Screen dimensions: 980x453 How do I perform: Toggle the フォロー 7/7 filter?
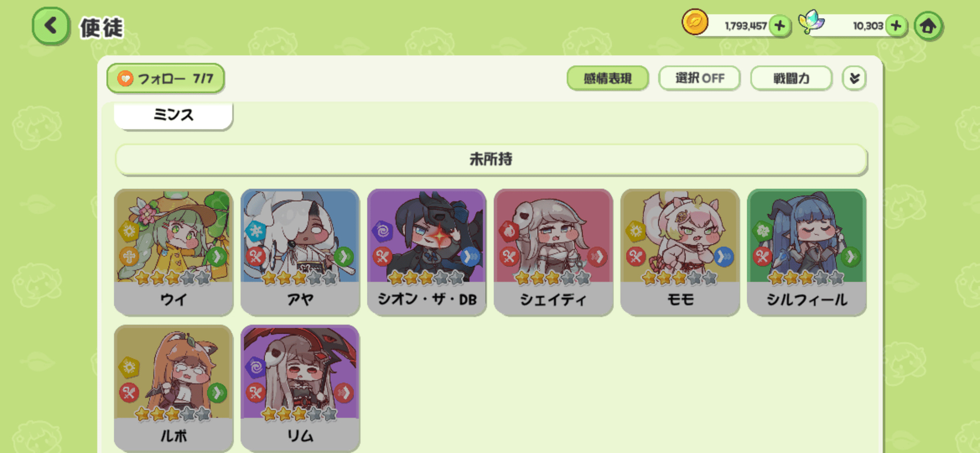[165, 78]
